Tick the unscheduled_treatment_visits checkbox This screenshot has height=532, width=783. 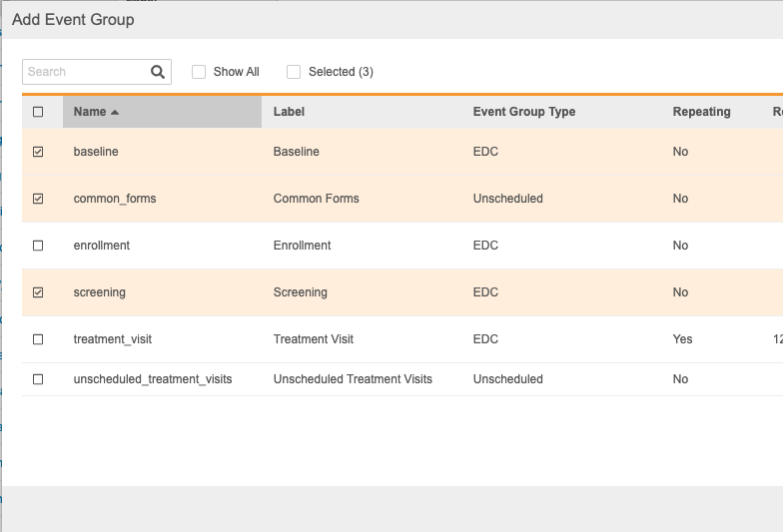pyautogui.click(x=39, y=379)
